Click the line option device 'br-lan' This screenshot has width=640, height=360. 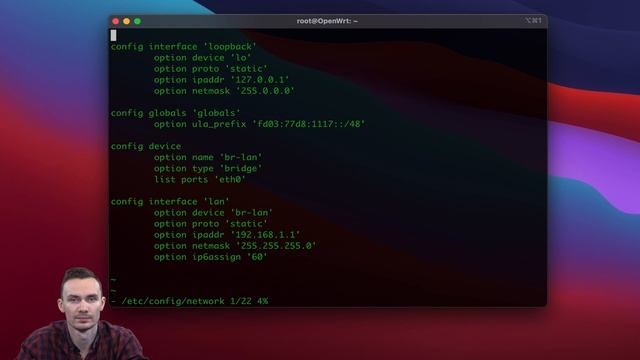213,213
